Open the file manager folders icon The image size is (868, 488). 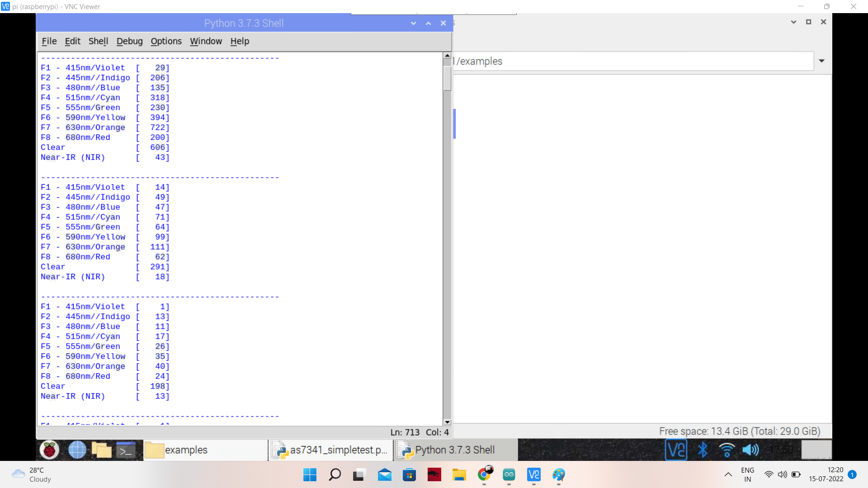(x=101, y=450)
